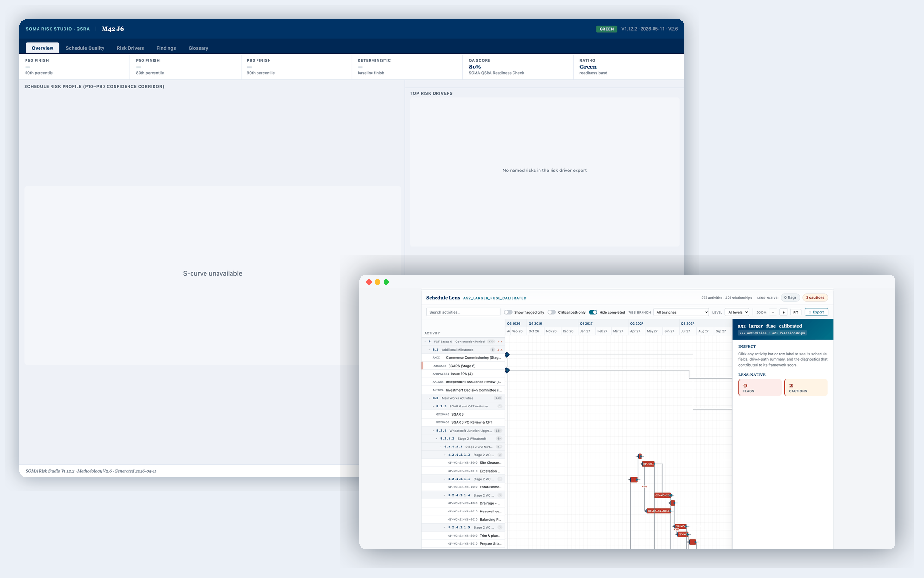Select the GF20440 SGAR 6 activity

pyautogui.click(x=463, y=414)
